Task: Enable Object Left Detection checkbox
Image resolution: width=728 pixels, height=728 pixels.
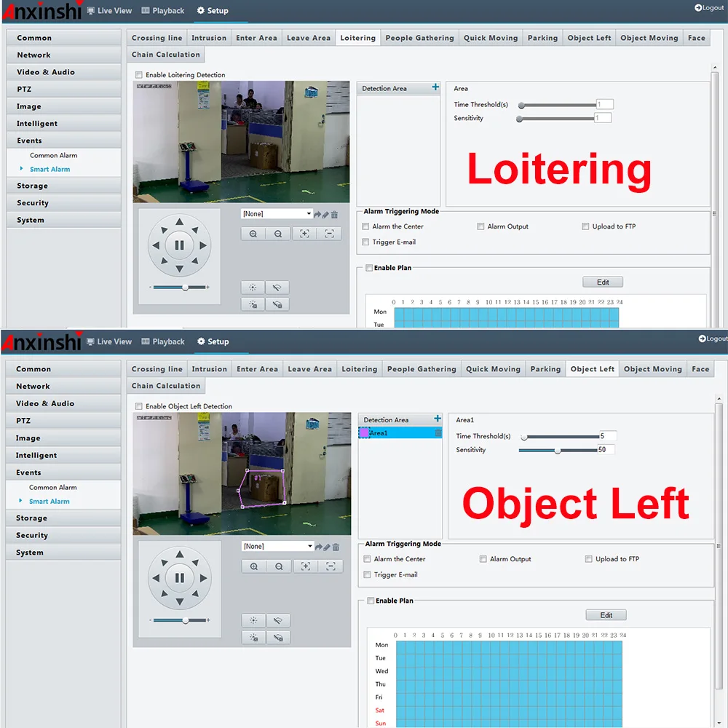Action: tap(139, 406)
